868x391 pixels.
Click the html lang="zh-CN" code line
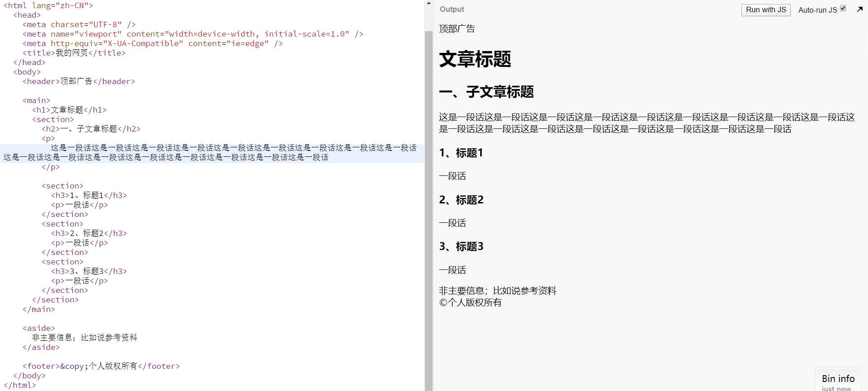48,5
